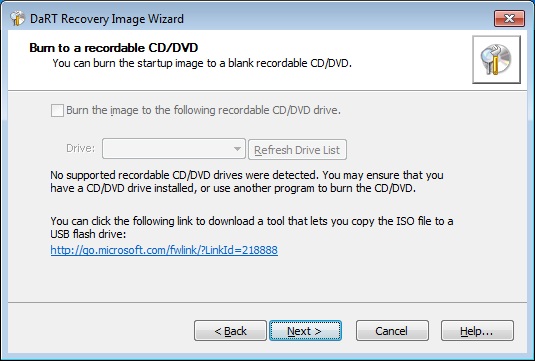The image size is (535, 361).
Task: Click the 'Drive:' field label
Action: [81, 148]
